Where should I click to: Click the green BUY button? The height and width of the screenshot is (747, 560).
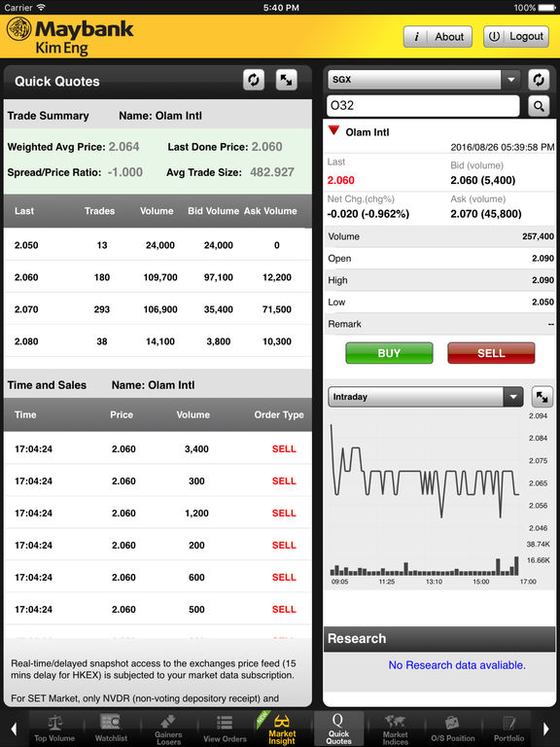tap(389, 353)
